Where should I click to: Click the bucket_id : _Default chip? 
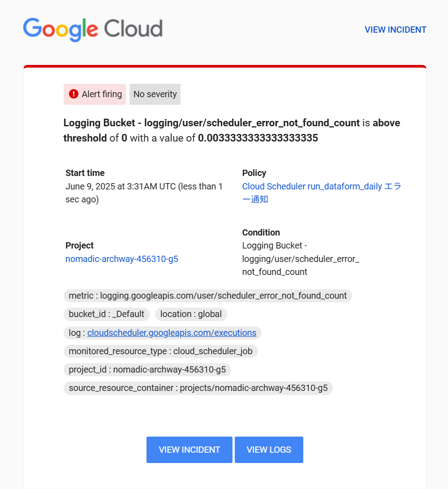106,314
